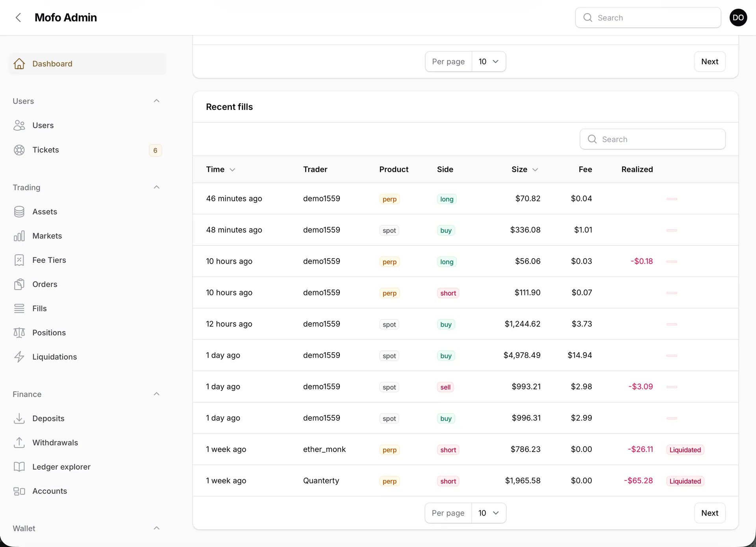Open the DO user avatar menu

738,17
